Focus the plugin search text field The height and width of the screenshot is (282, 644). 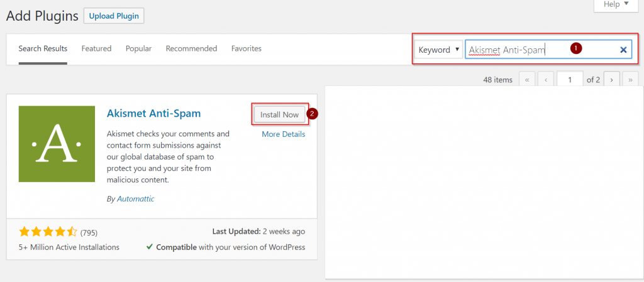tap(548, 50)
